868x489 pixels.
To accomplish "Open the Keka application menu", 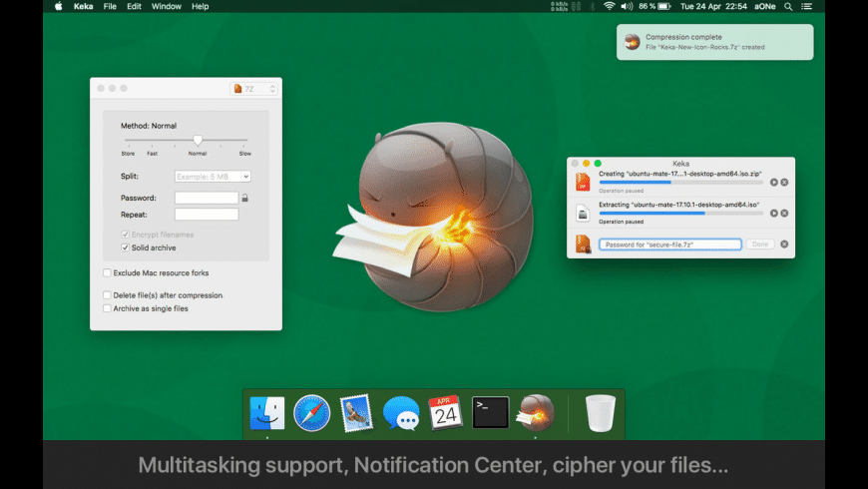I will [x=83, y=7].
